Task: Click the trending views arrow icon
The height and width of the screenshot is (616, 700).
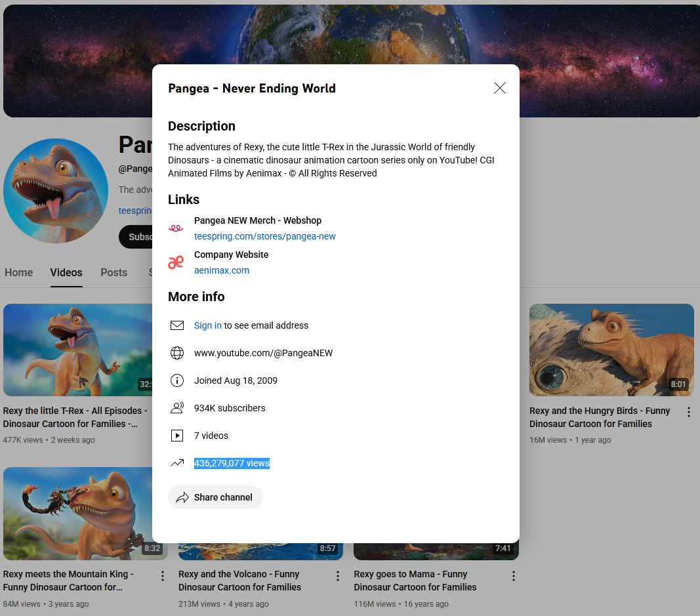Action: click(x=177, y=463)
